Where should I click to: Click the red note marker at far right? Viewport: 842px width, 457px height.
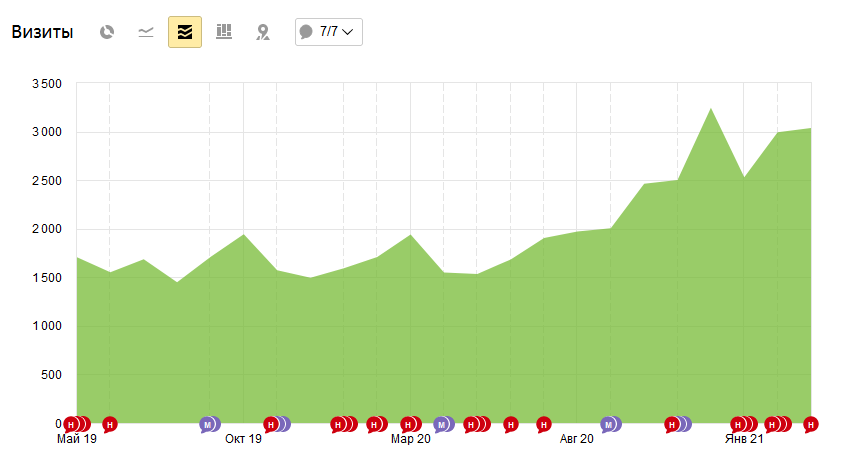(x=811, y=424)
